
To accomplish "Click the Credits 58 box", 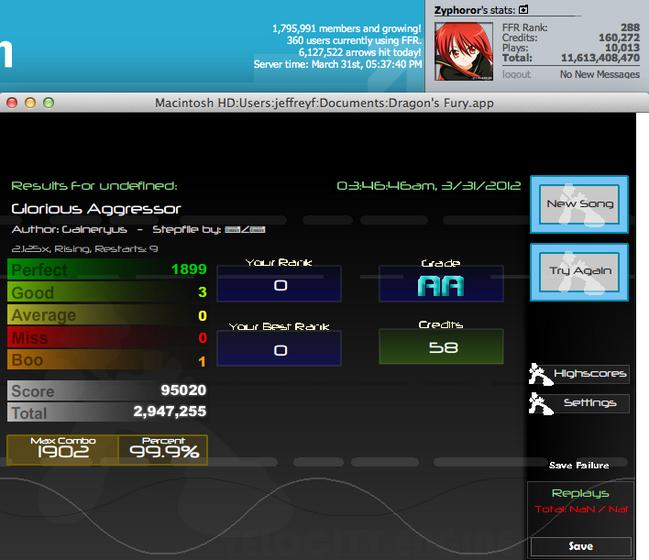I will pyautogui.click(x=441, y=347).
